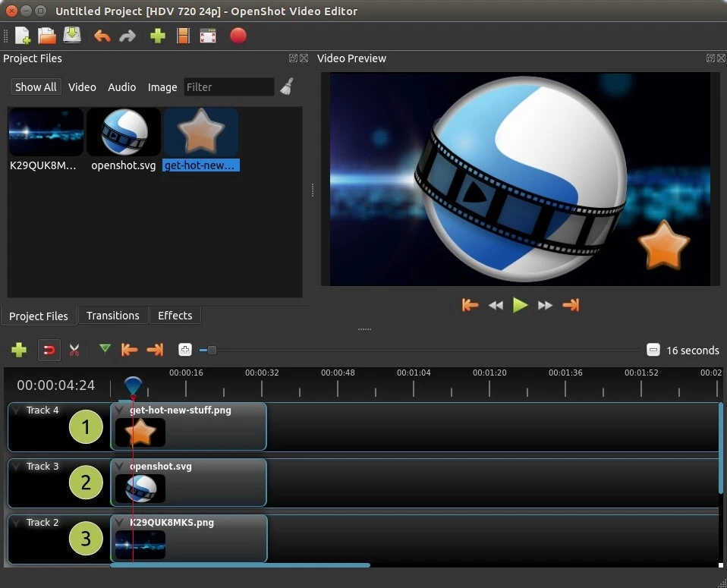Click the Show All filter button
Viewport: 727px width, 588px height.
pyautogui.click(x=35, y=86)
